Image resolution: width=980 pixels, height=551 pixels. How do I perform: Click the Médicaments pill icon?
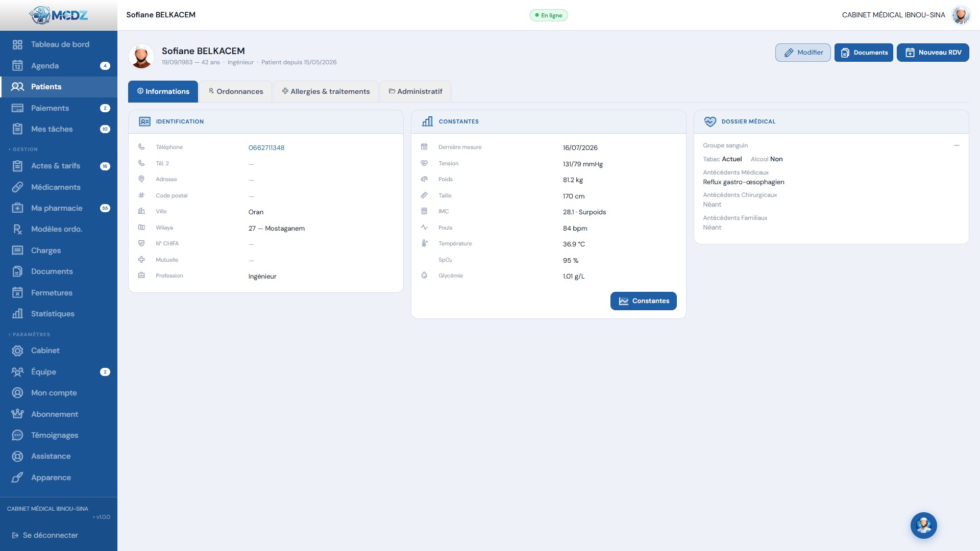17,187
